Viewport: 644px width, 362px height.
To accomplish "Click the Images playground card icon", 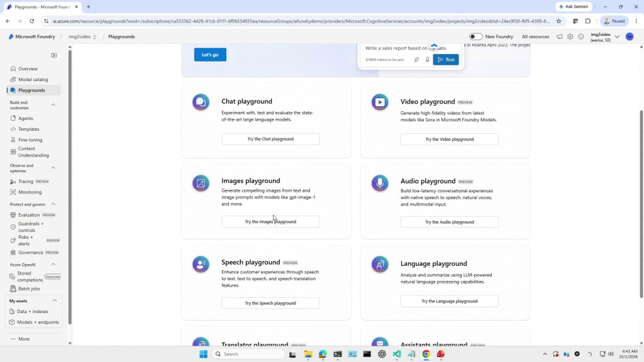I will (201, 183).
